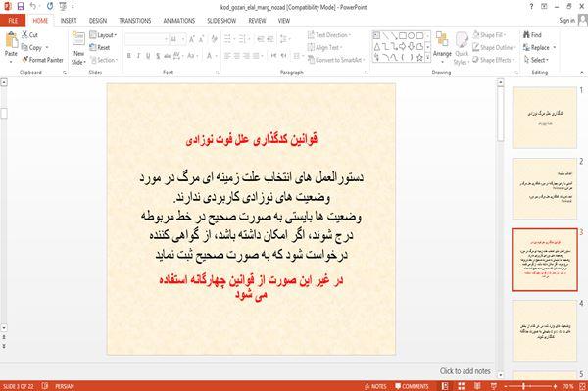Switch to Reading View icon in status bar

(477, 386)
